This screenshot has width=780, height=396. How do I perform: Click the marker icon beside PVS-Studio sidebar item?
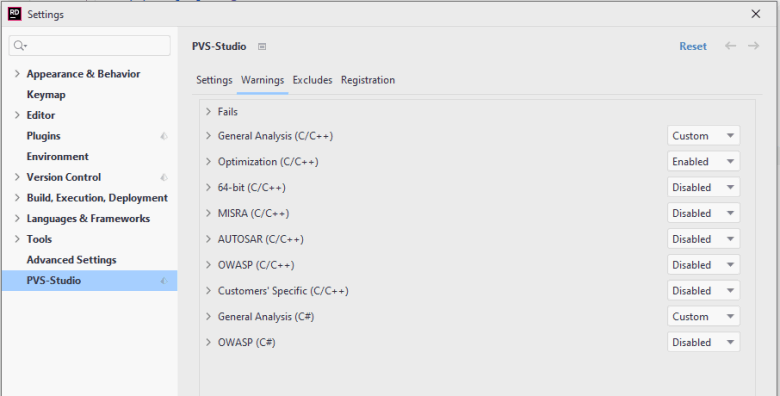(x=164, y=281)
